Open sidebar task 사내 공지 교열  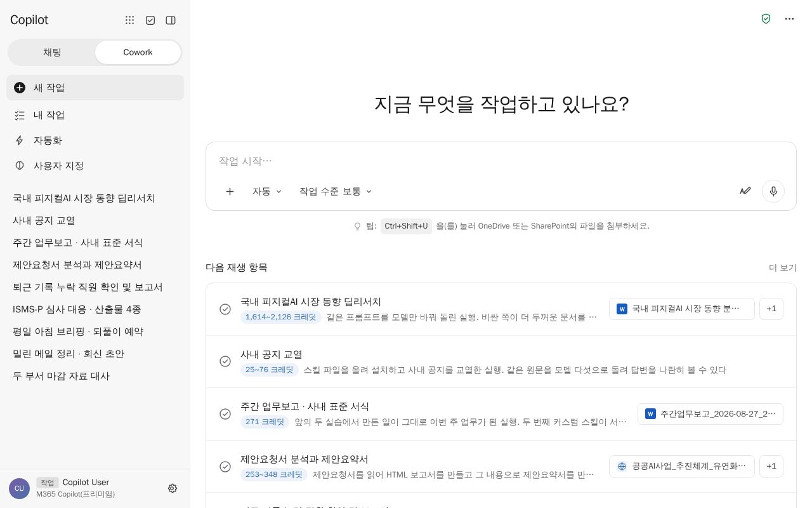click(95, 220)
